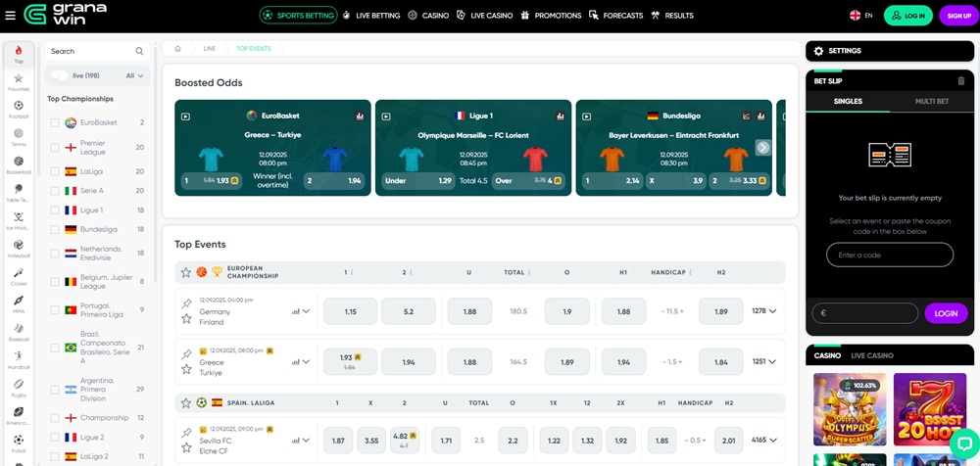Check the Serie A checkbox

[x=55, y=191]
